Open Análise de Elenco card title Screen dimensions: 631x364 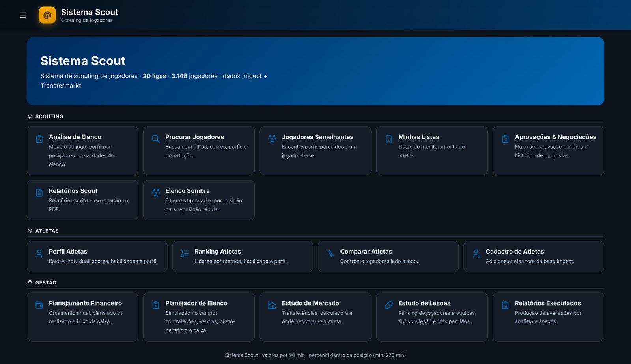click(x=75, y=137)
